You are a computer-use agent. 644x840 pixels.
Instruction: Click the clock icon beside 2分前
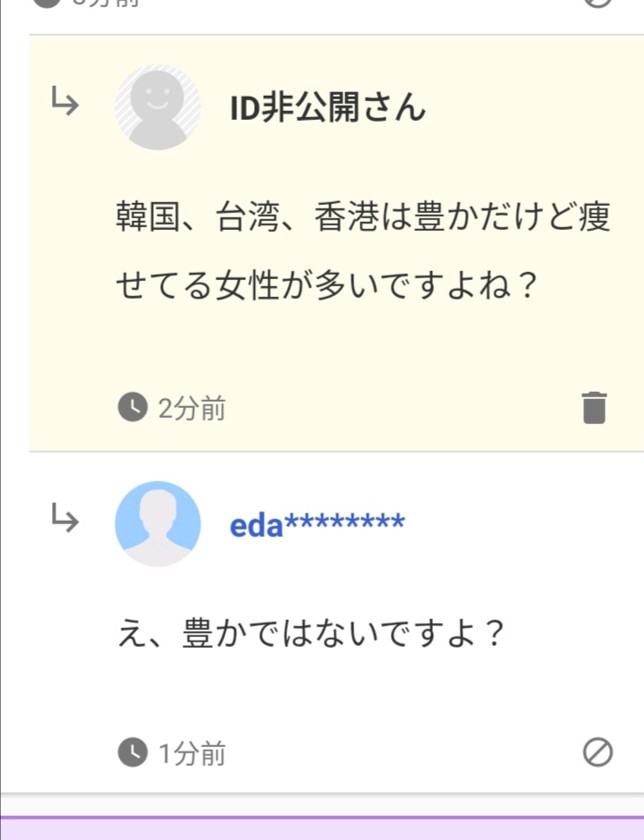[x=132, y=409]
